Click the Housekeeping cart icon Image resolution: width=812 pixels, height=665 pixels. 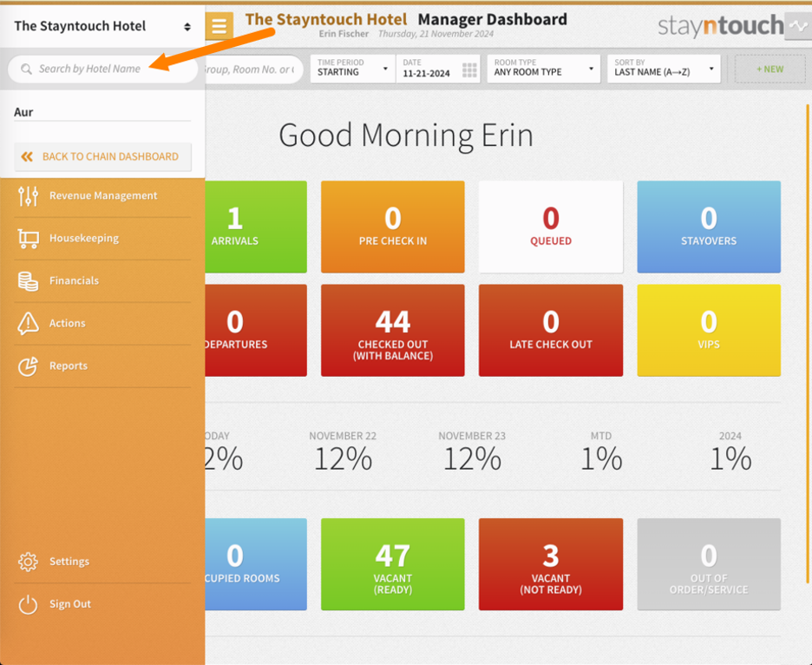point(28,239)
